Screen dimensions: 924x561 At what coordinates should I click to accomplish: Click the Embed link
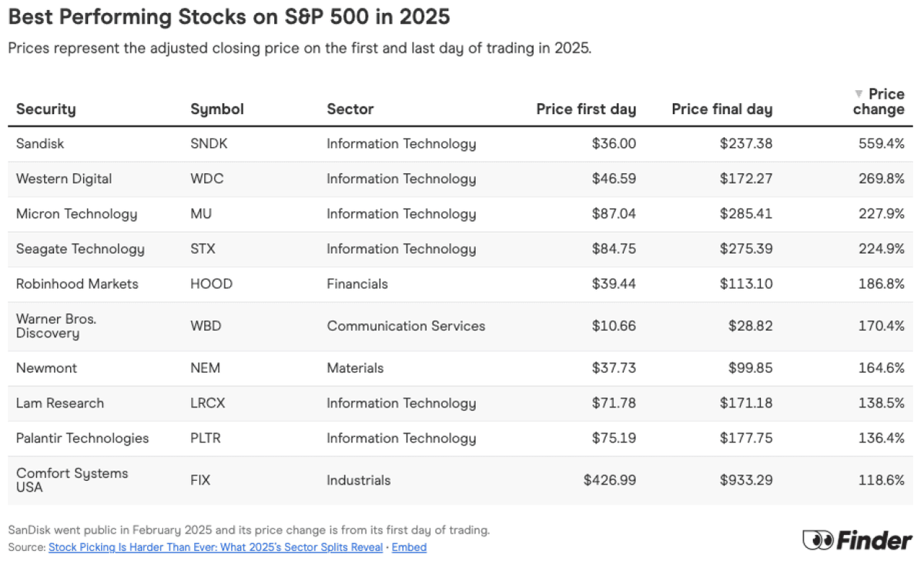(409, 547)
